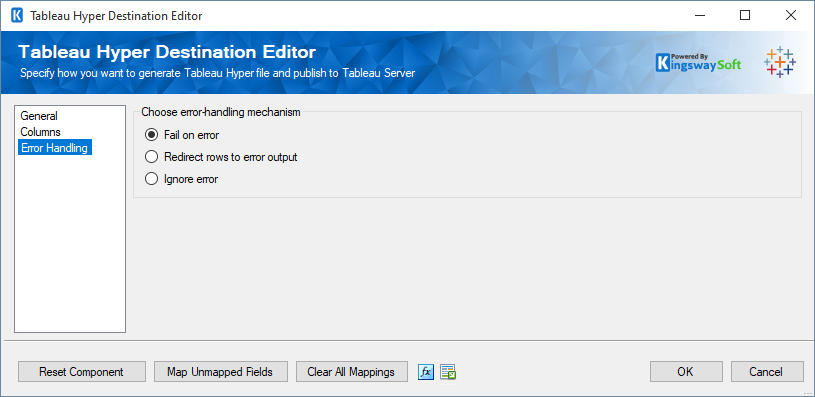Minimize the editor window

pos(699,16)
